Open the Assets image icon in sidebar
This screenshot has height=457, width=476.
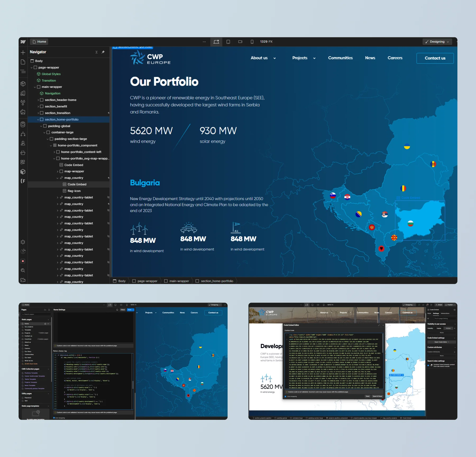click(23, 112)
